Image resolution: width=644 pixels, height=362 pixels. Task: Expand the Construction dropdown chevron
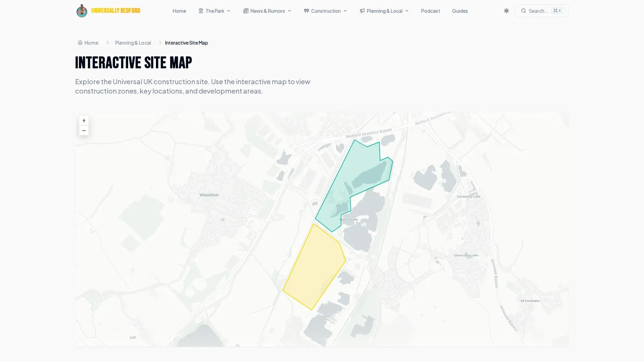coord(345,11)
